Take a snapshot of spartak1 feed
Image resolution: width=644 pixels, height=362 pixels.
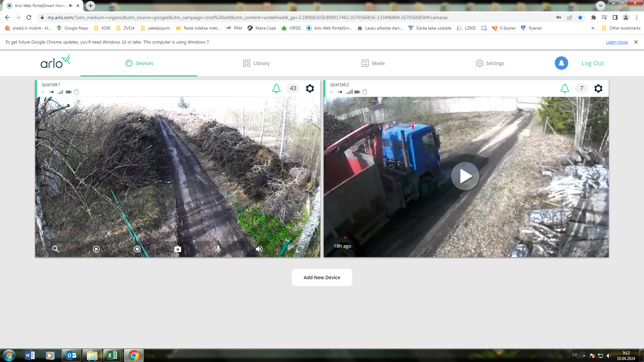pos(178,249)
